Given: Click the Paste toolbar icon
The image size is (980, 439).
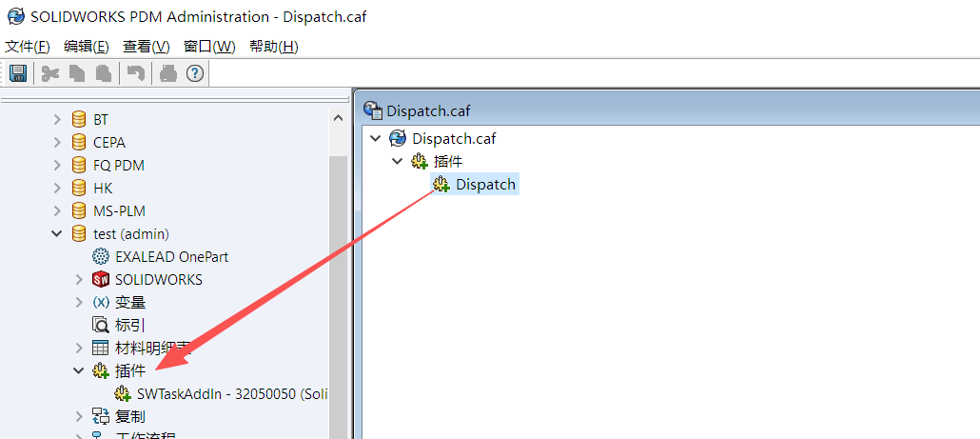Looking at the screenshot, I should click(x=103, y=73).
